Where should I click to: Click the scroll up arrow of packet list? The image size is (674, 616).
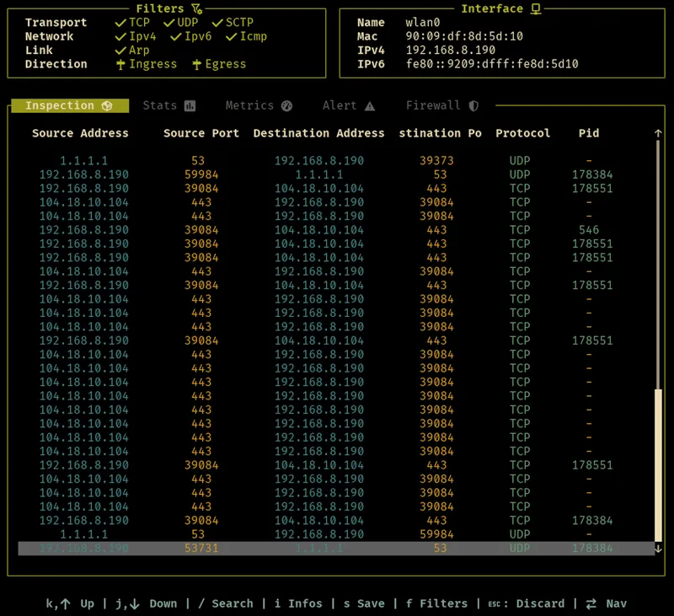(658, 134)
